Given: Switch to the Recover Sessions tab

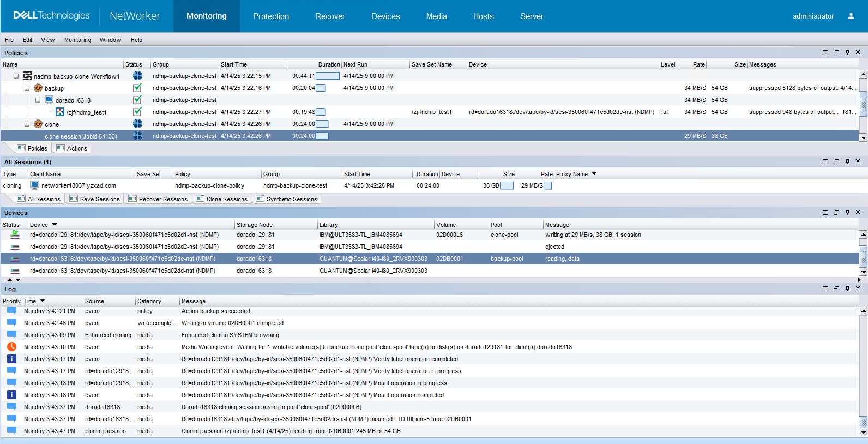Looking at the screenshot, I should point(158,199).
